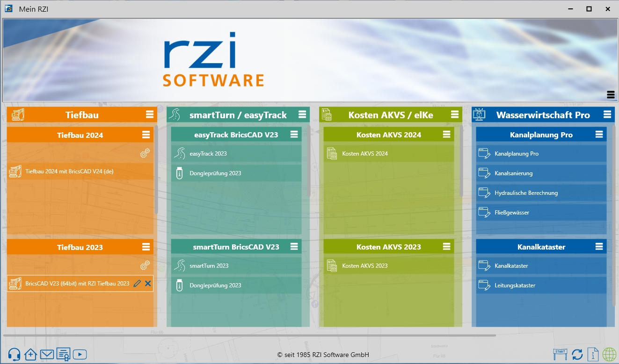This screenshot has width=619, height=364.
Task: Launch Tiefbau 2024 mit BricsCAD V24 (de)
Action: 80,171
